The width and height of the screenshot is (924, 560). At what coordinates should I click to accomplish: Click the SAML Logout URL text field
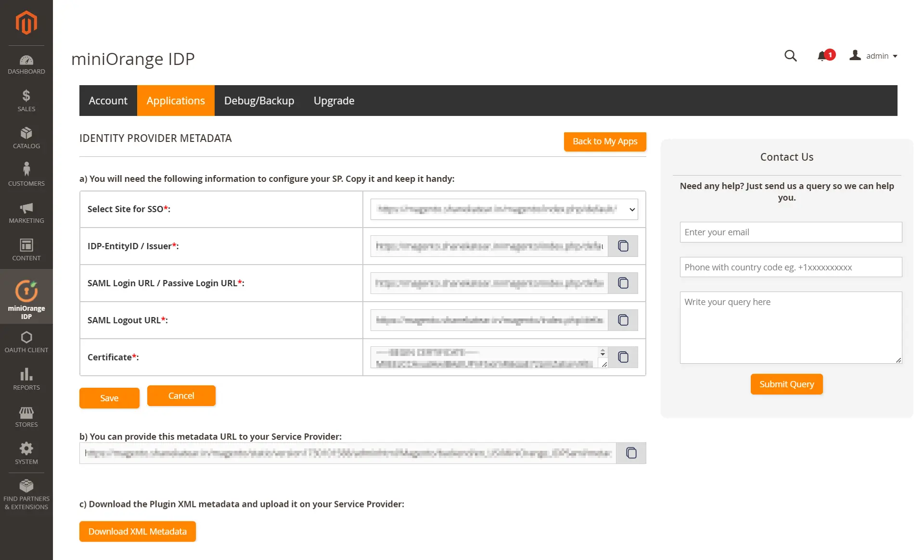489,320
